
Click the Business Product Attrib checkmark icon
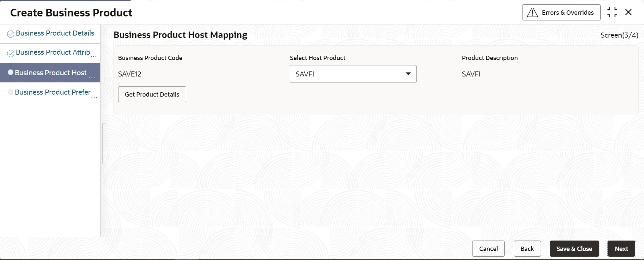(11, 53)
